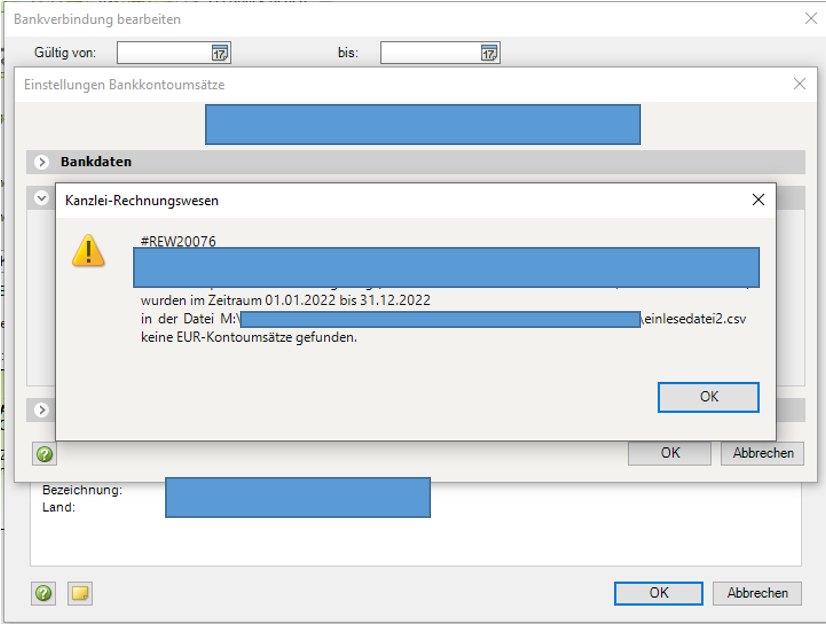Click the Bezeichnung label
This screenshot has width=826, height=626.
point(82,490)
